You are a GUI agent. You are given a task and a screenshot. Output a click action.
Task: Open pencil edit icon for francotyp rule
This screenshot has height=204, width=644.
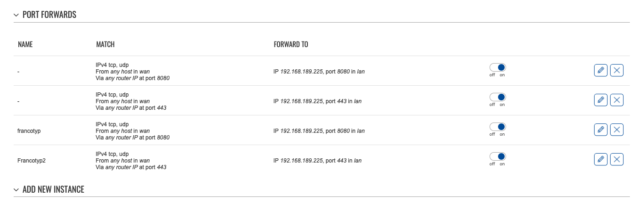click(601, 130)
